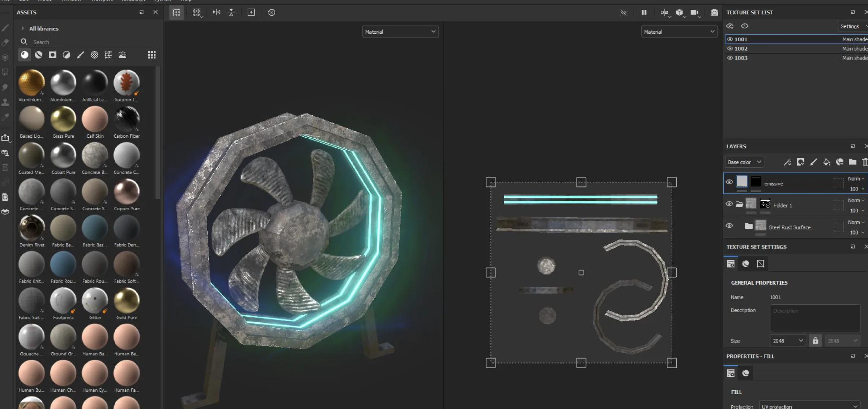Click the emissive layer black mask thumbnail

click(756, 181)
